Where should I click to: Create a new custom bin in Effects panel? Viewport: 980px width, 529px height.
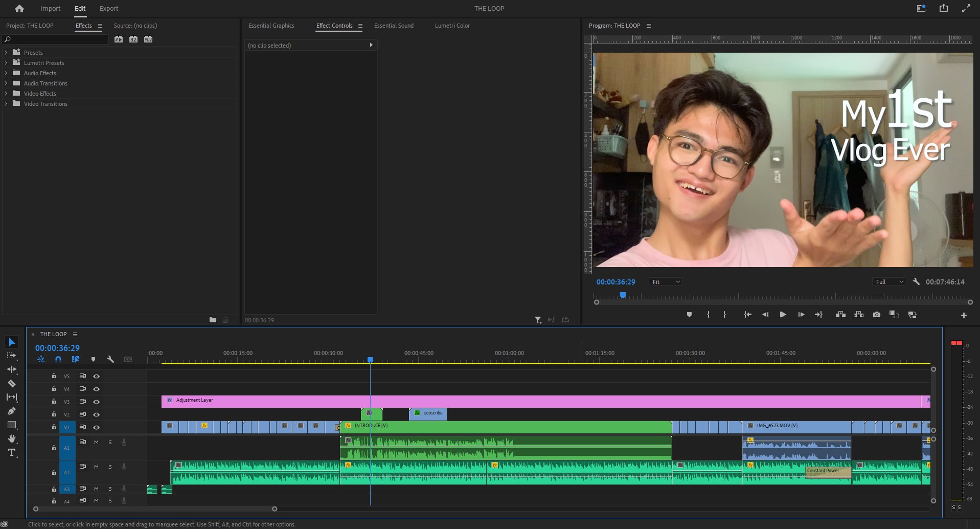pos(213,320)
